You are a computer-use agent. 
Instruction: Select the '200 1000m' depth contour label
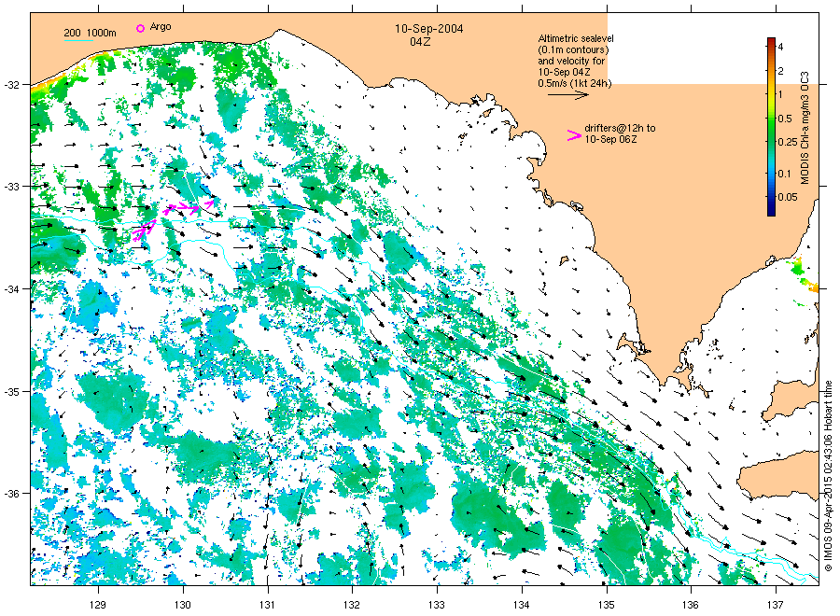click(90, 33)
